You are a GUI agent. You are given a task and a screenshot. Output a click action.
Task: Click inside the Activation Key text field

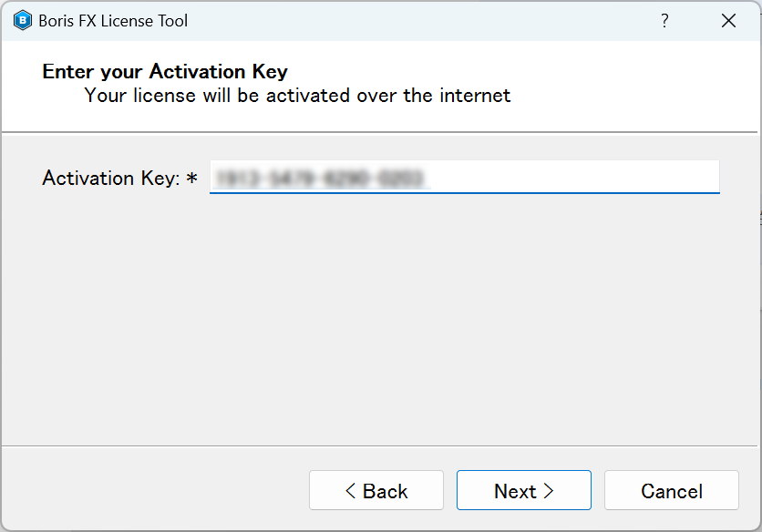point(465,177)
